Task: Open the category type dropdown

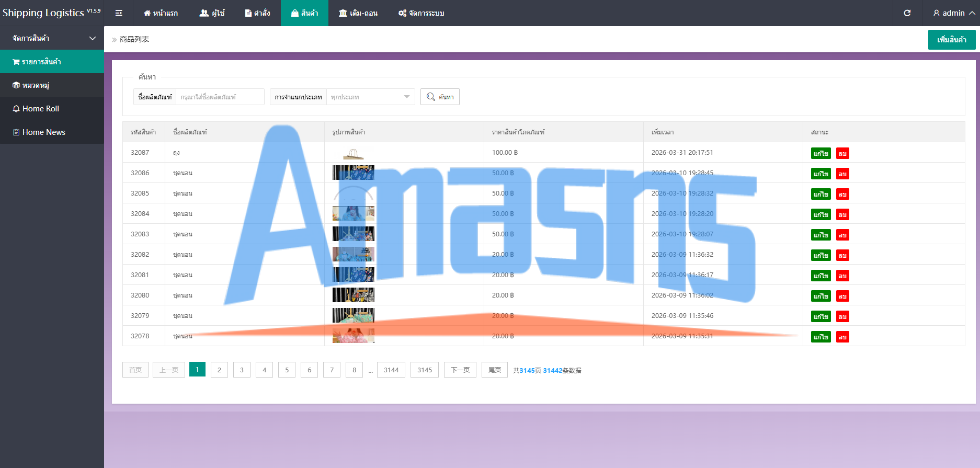Action: pos(370,97)
